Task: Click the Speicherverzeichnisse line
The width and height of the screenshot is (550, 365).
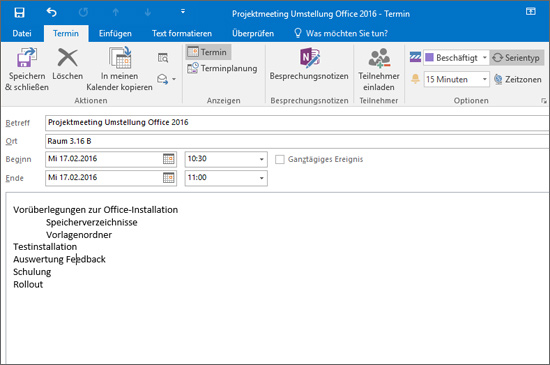Action: [92, 222]
